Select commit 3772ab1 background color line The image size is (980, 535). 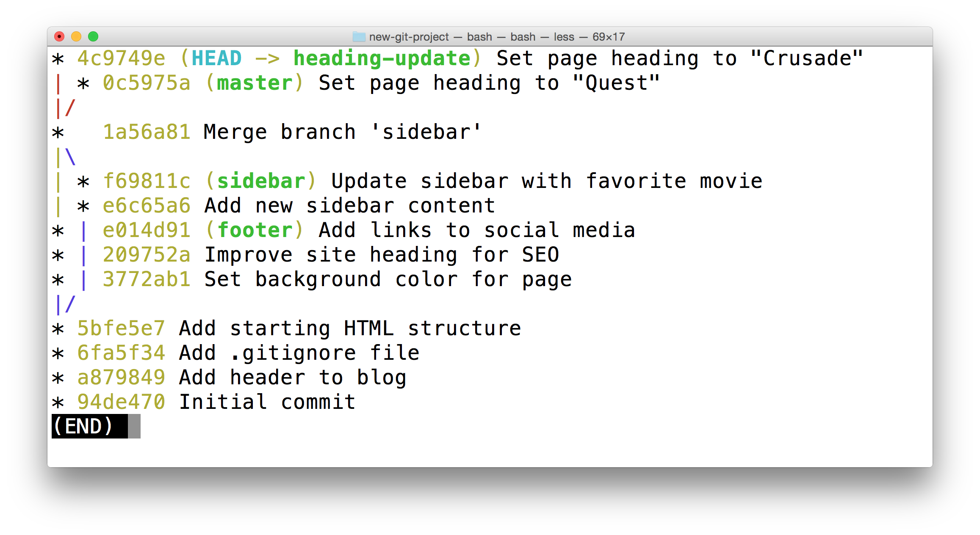(x=147, y=279)
